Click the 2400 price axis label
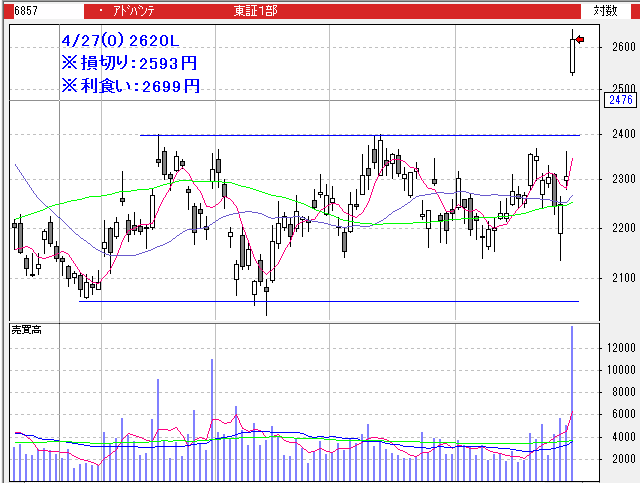Viewport: 641px width, 483px height. 623,135
